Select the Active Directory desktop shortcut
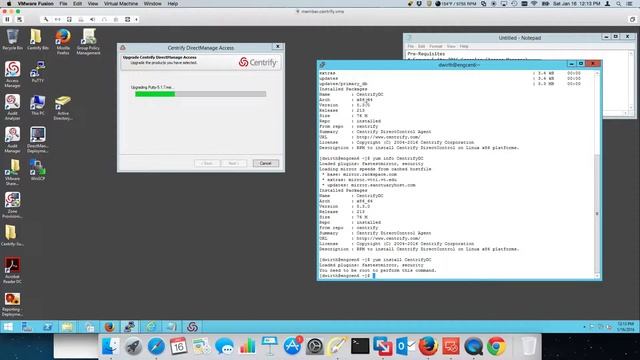 63,108
